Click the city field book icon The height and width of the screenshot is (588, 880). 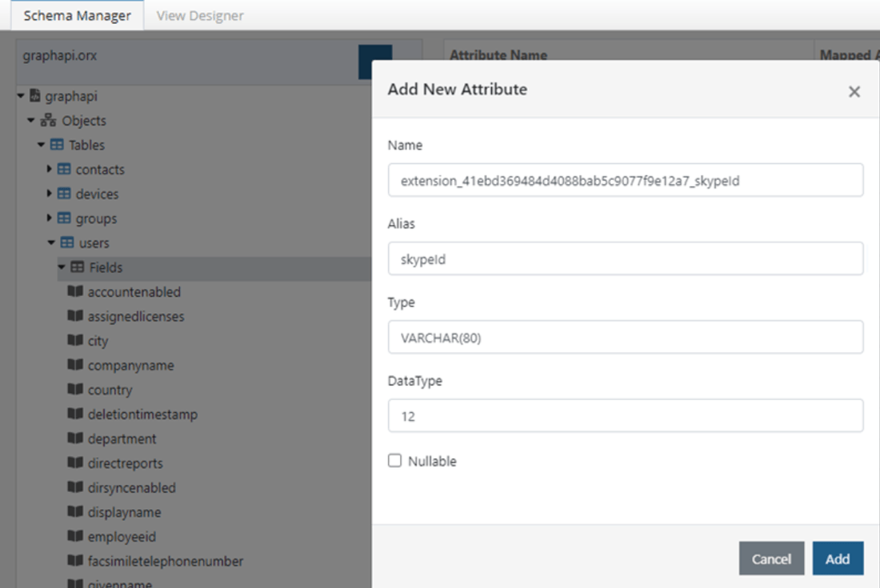(x=75, y=340)
